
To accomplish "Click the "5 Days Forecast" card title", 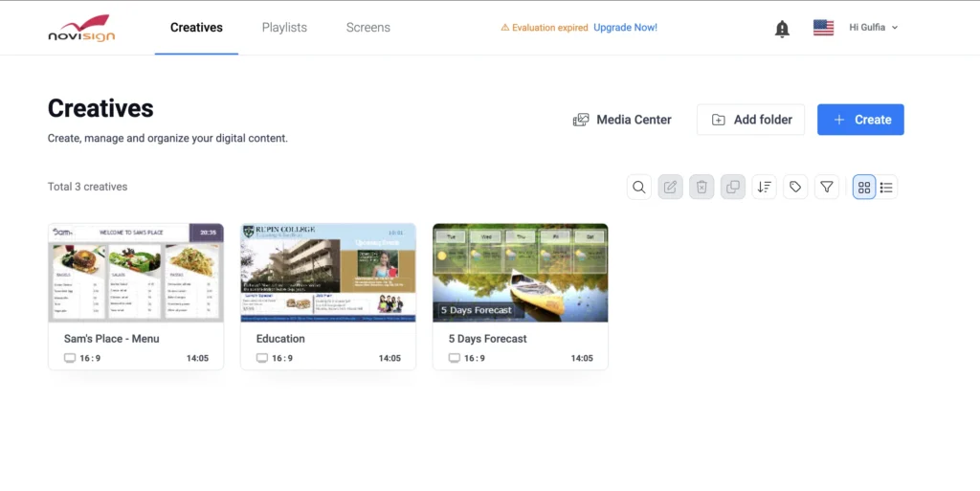I will point(487,339).
